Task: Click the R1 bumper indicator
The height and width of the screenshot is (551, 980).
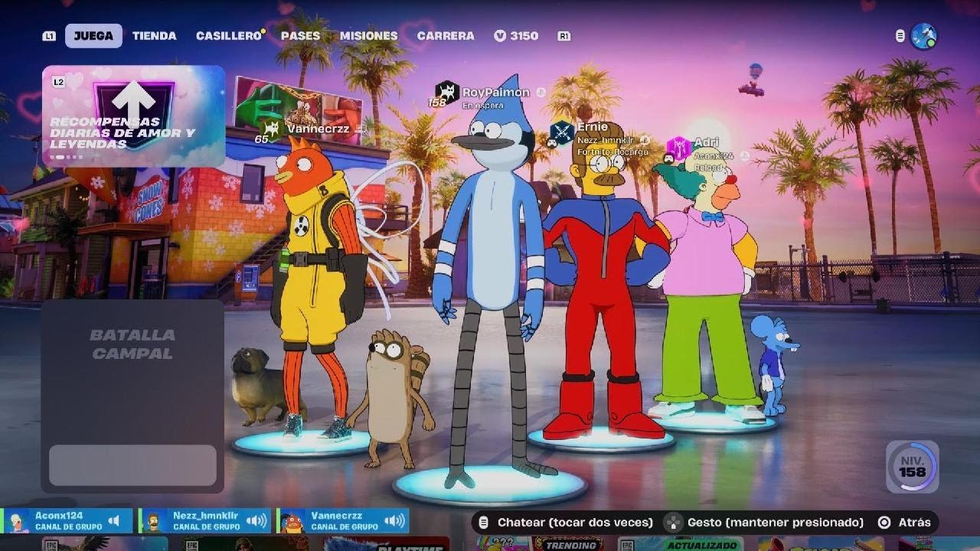Action: (564, 36)
